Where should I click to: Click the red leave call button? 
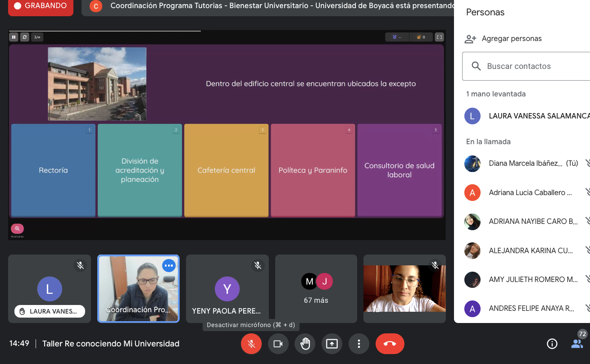(x=390, y=344)
